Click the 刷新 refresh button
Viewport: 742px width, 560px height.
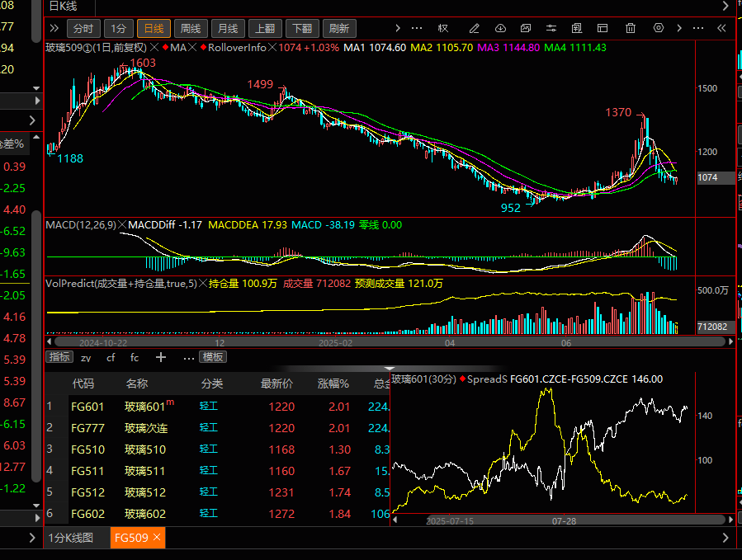pyautogui.click(x=338, y=28)
